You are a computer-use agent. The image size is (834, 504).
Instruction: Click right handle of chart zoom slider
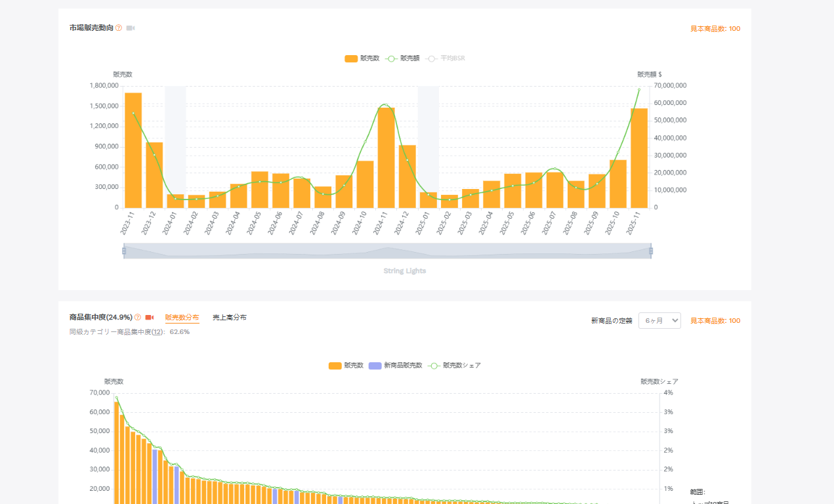[651, 251]
